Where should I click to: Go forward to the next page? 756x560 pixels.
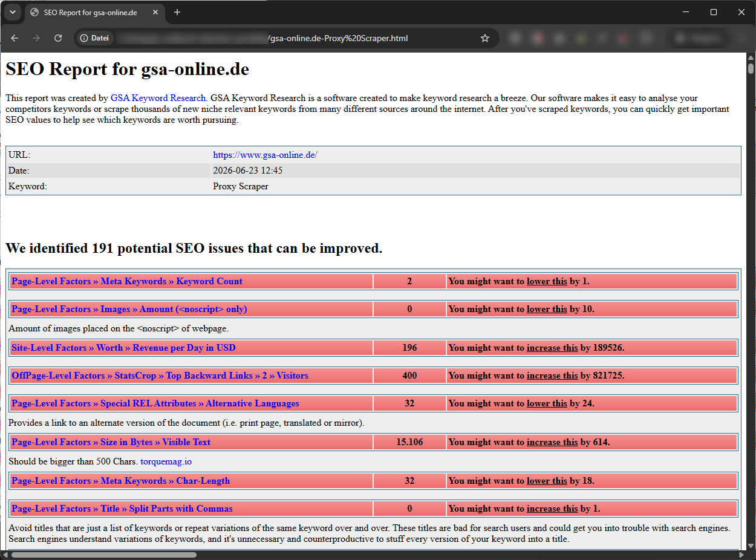click(36, 38)
